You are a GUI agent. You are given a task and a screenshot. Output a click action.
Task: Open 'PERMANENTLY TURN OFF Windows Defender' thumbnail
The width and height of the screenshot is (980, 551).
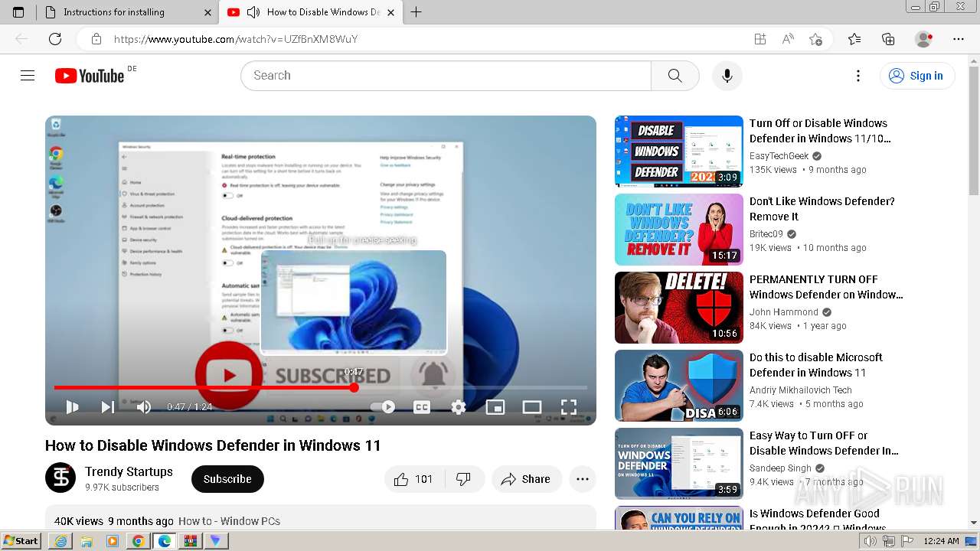click(679, 308)
